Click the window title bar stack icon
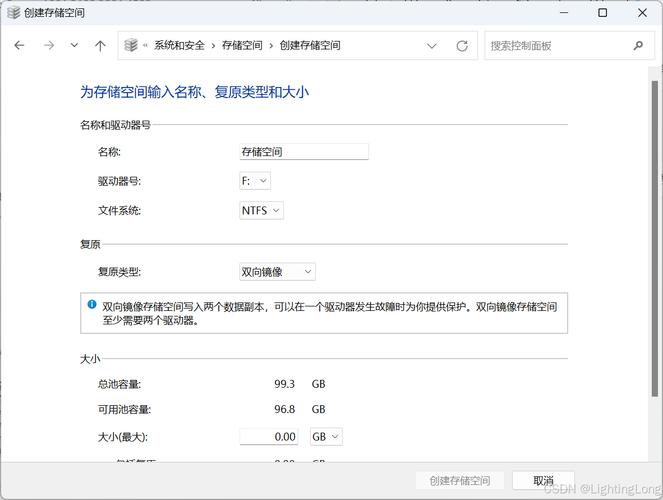The width and height of the screenshot is (663, 500). coord(14,13)
